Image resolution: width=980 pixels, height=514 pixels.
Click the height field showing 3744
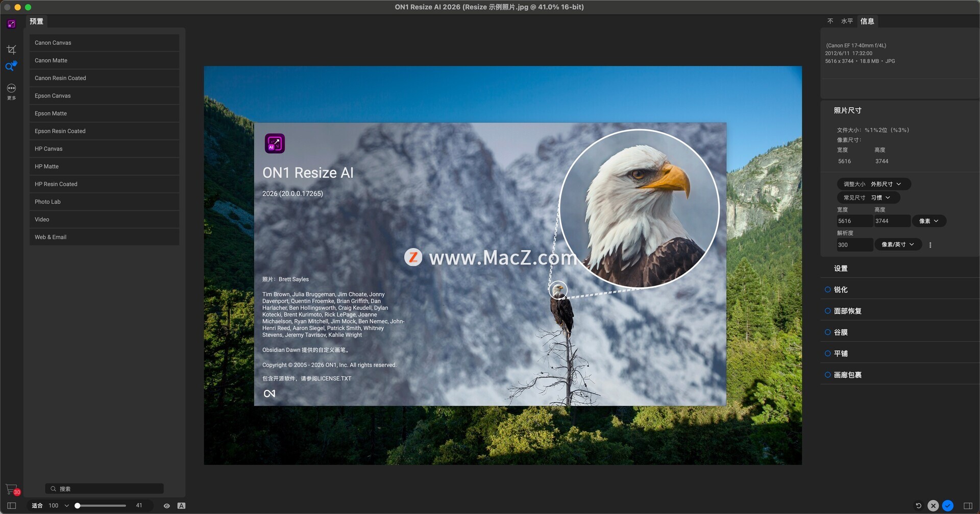(892, 221)
